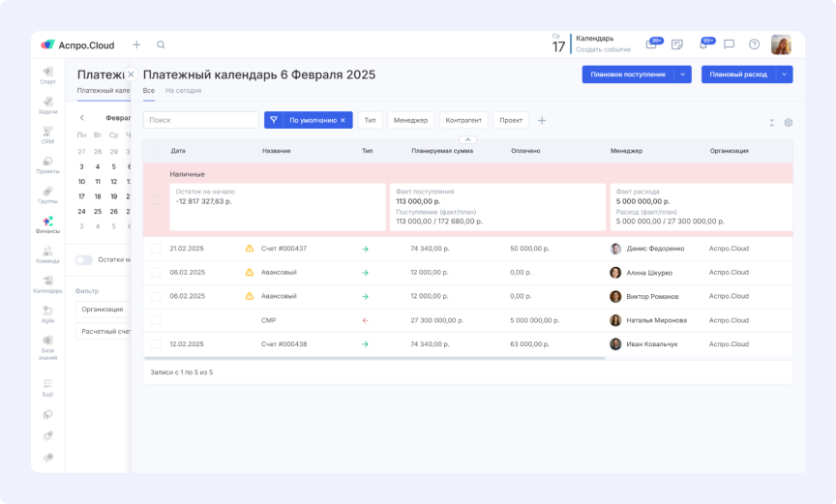Select the checkbox for the СМР row
Viewport: 836px width, 504px height.
pos(156,320)
